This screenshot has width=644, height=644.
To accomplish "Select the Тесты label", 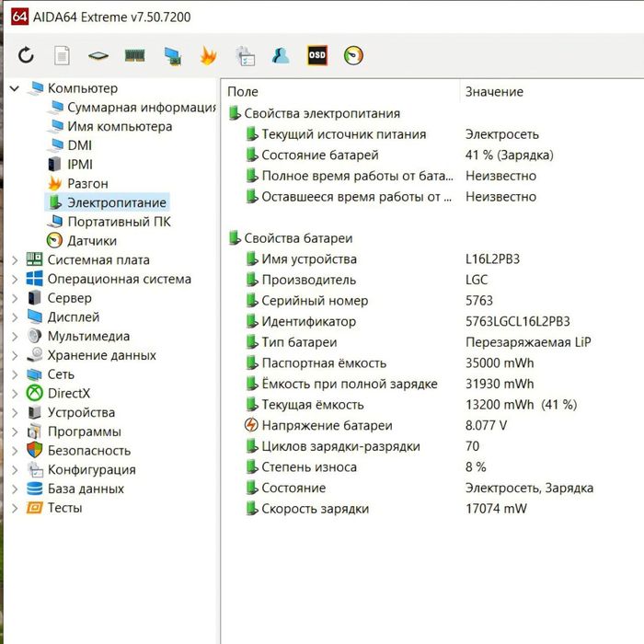I will click(x=65, y=508).
